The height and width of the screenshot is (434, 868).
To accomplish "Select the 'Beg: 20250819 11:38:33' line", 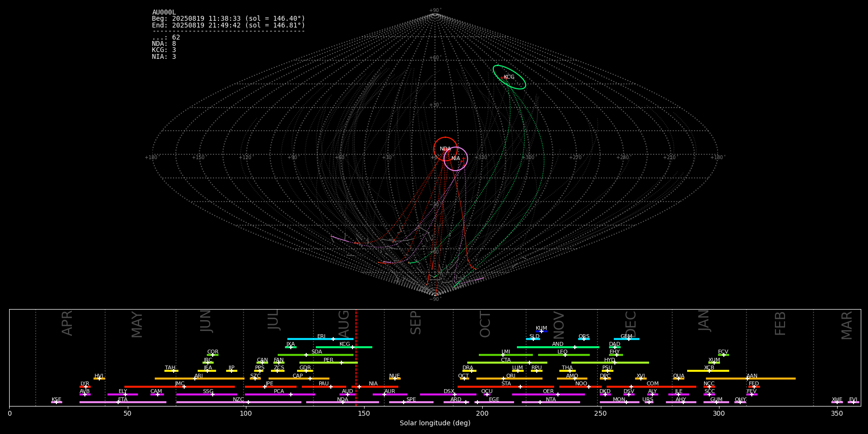I will (229, 19).
